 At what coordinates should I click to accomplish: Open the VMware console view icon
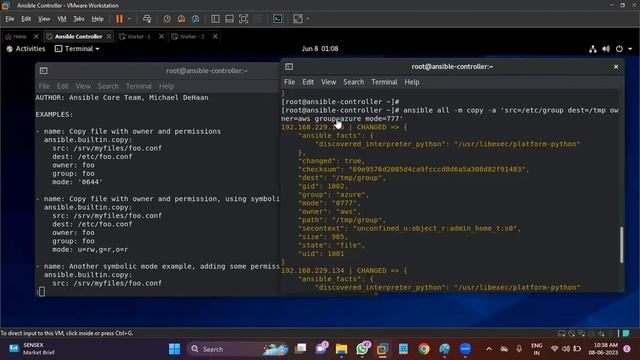pyautogui.click(x=278, y=19)
